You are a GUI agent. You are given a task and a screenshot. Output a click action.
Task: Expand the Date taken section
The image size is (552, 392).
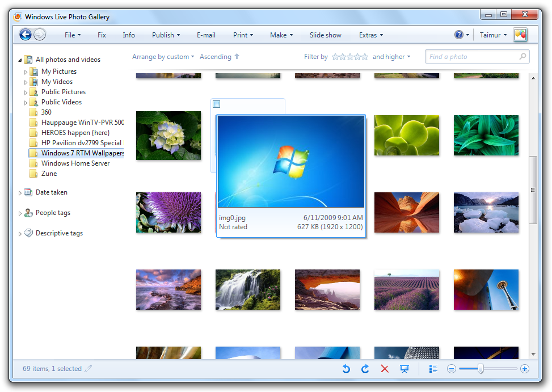[x=20, y=193]
